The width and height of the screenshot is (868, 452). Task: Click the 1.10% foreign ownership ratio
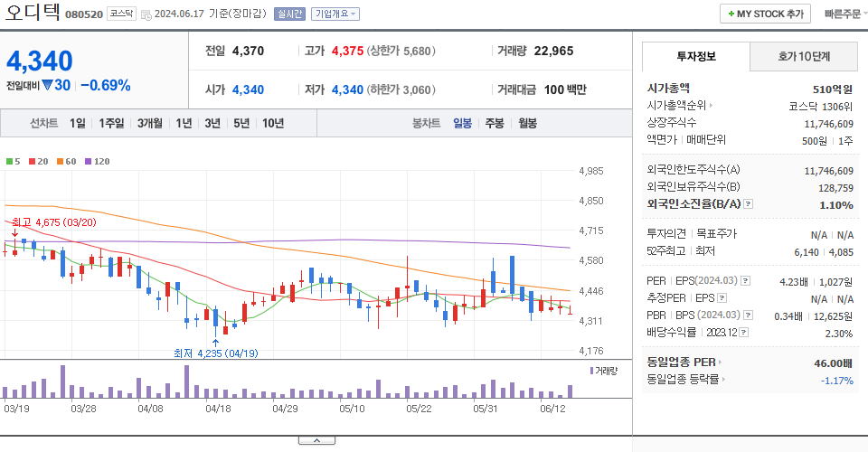pos(836,205)
